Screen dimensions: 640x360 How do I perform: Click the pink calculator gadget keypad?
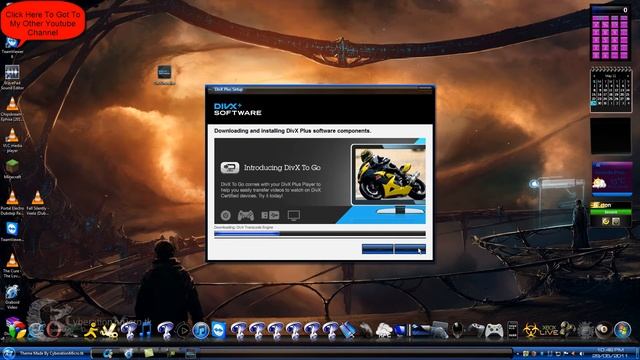pos(610,38)
